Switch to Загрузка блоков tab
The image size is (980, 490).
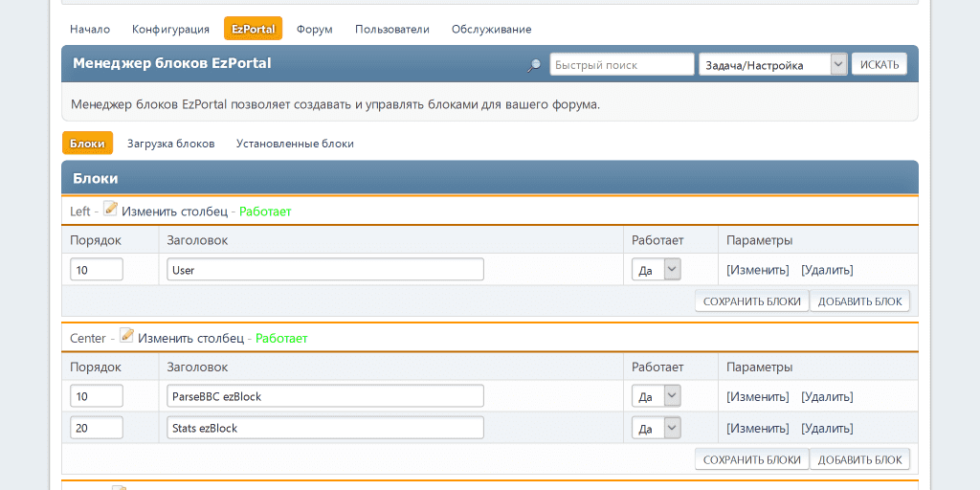point(170,144)
